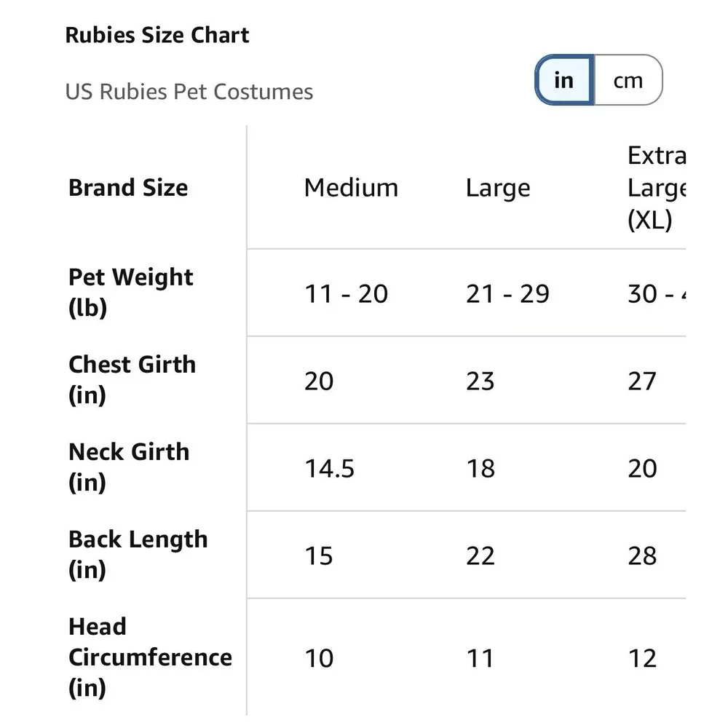The height and width of the screenshot is (728, 728).
Task: Click the Chest Girth (in) row label
Action: pos(132,380)
